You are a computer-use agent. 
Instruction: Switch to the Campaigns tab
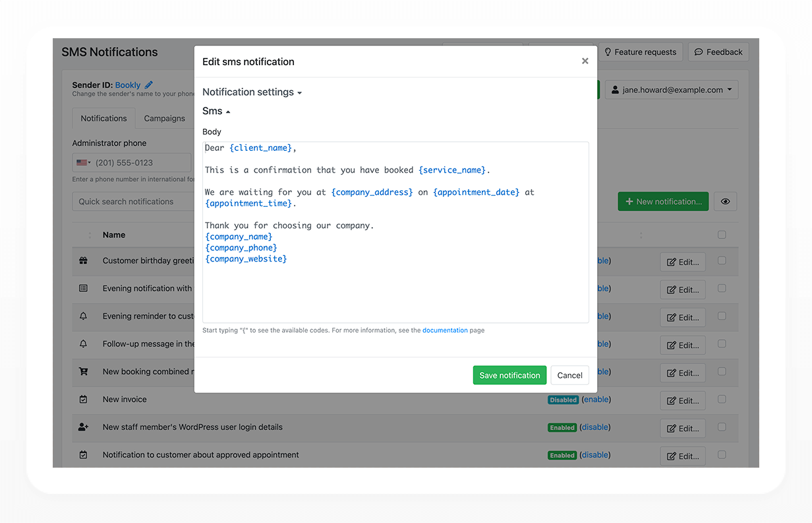point(165,119)
